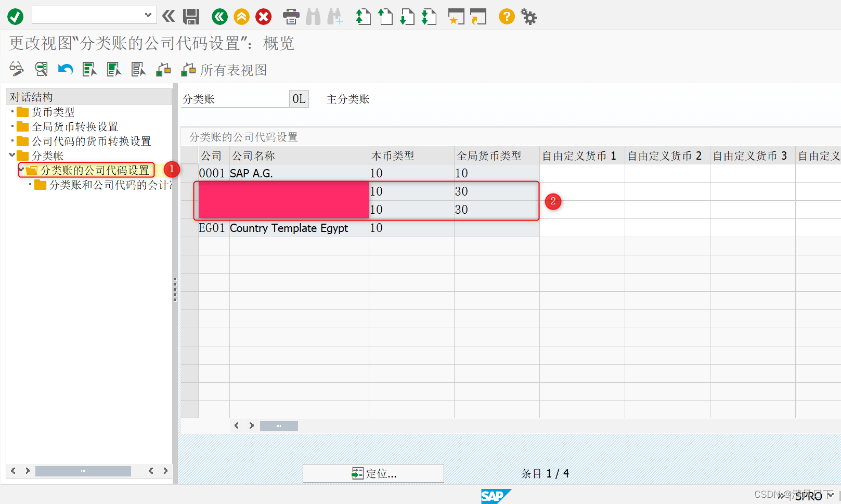Open Customize Local Layout gear icon
Screen dimensions: 841x504
click(x=529, y=17)
